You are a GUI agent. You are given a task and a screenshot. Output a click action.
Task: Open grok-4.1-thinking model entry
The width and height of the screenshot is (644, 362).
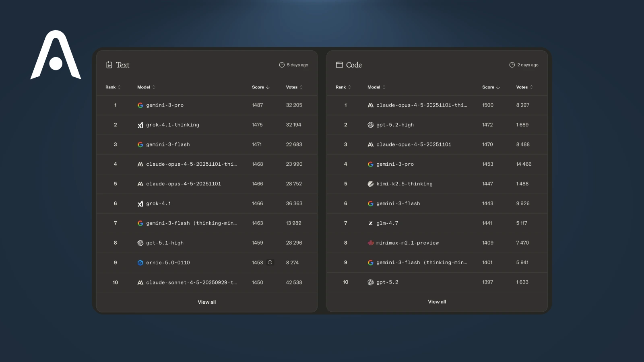[x=173, y=125]
